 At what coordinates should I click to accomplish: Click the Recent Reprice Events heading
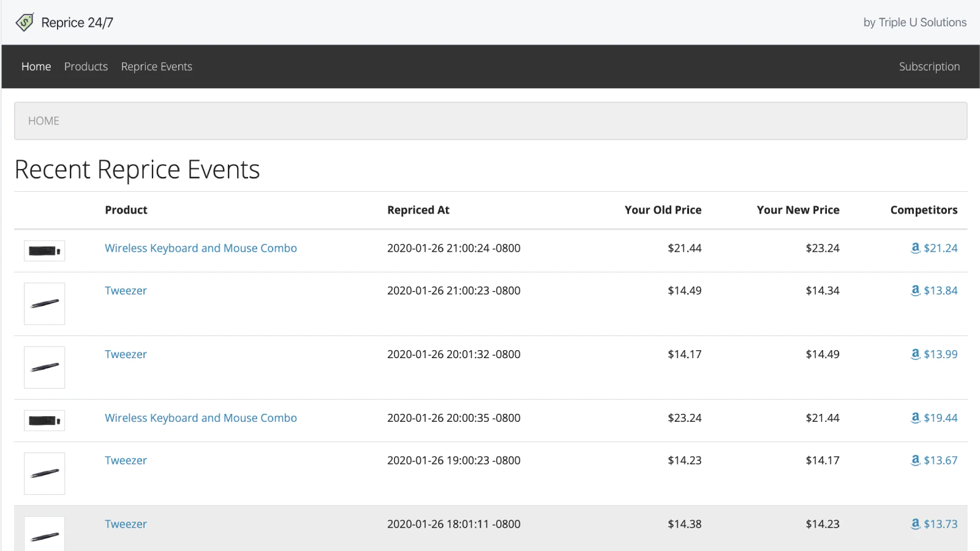137,170
